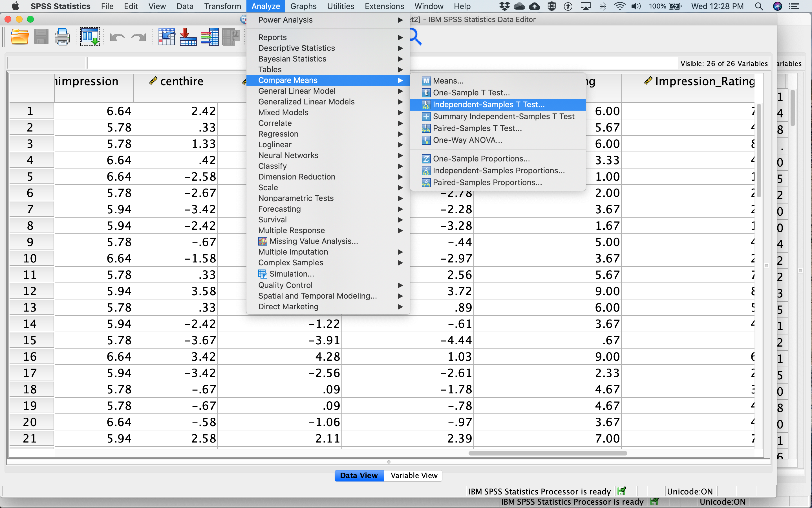The image size is (812, 508).
Task: Click the vertical scrollbar of data grid
Action: (759, 150)
